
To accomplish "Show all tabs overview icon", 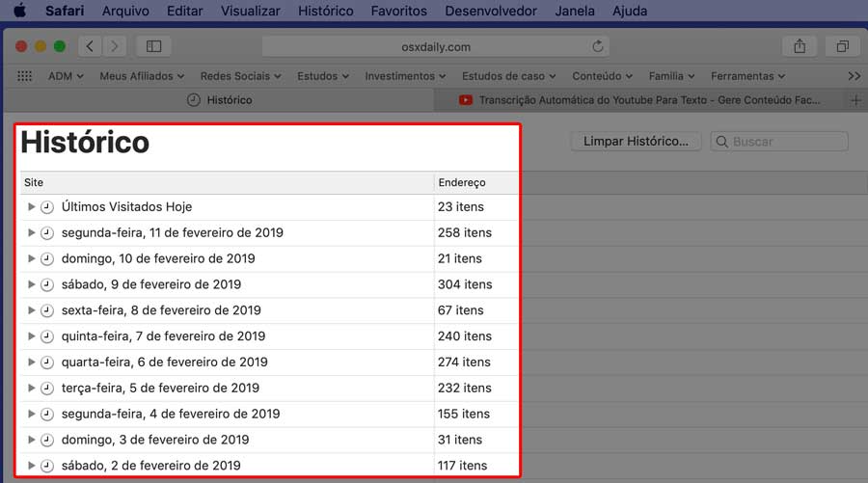I will [x=842, y=46].
